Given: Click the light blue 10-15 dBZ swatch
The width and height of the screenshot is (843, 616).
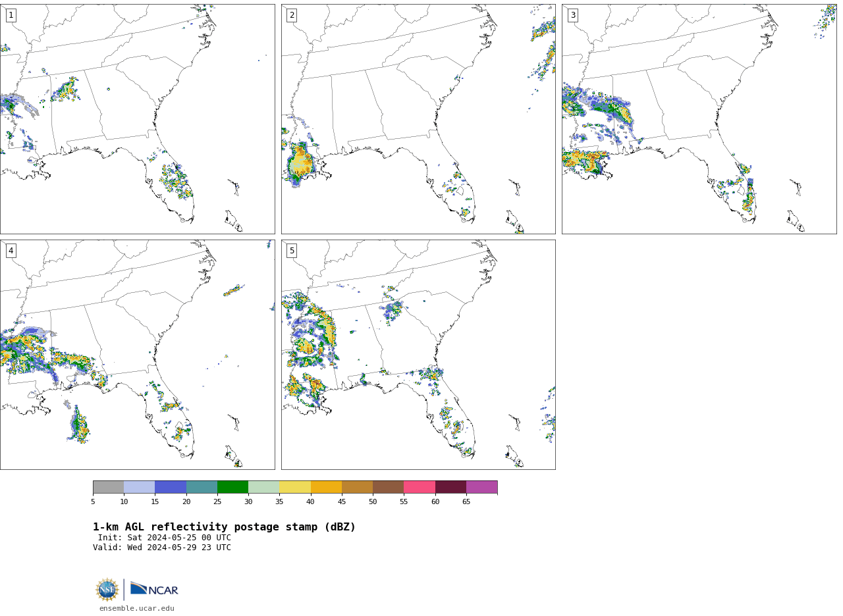Looking at the screenshot, I should 140,487.
